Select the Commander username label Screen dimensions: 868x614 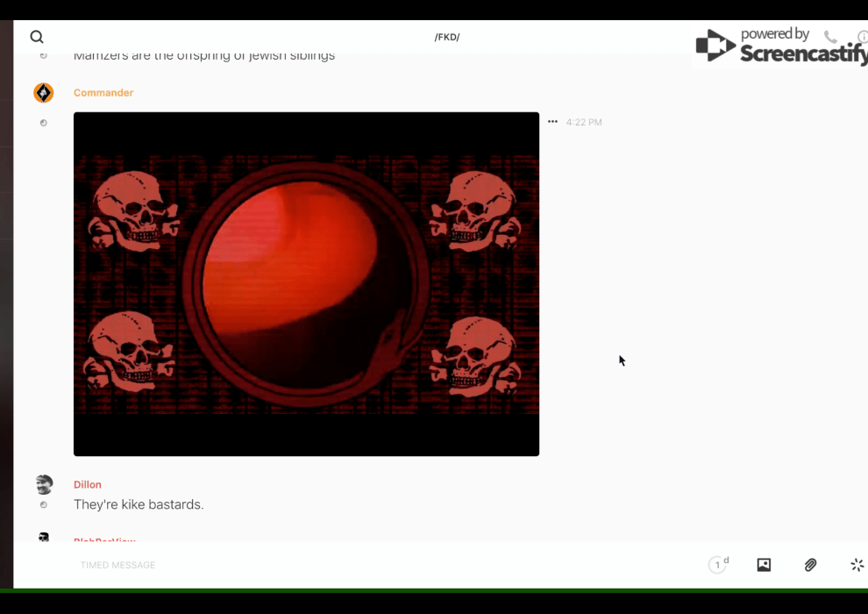click(103, 93)
